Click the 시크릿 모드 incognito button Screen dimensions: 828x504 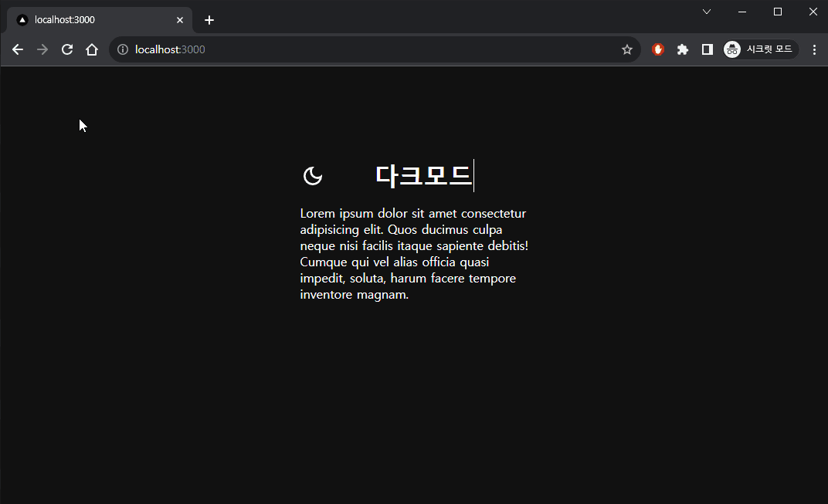(760, 49)
